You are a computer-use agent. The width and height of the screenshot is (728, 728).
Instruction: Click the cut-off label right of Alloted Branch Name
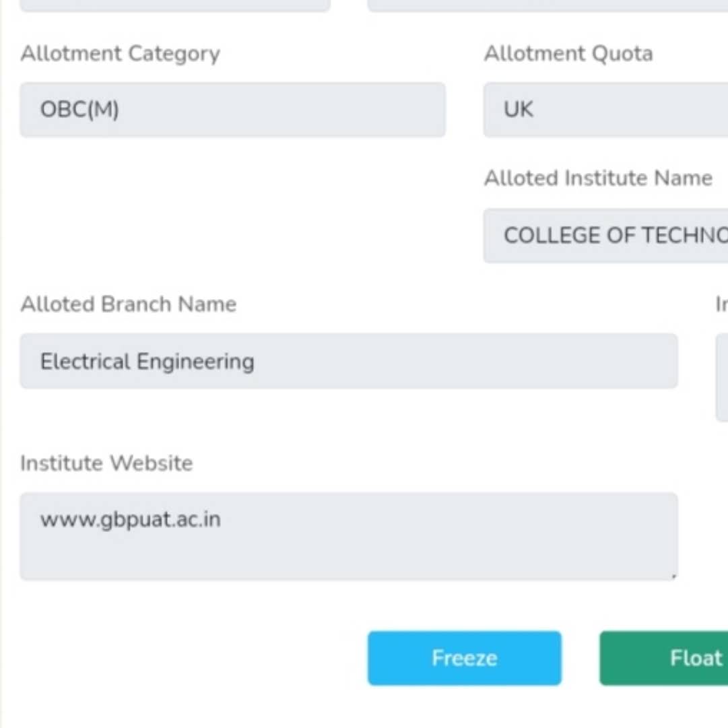pyautogui.click(x=721, y=304)
